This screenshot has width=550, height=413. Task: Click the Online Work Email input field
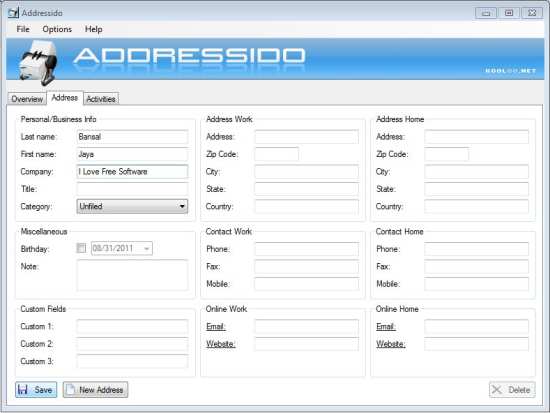tap(307, 326)
